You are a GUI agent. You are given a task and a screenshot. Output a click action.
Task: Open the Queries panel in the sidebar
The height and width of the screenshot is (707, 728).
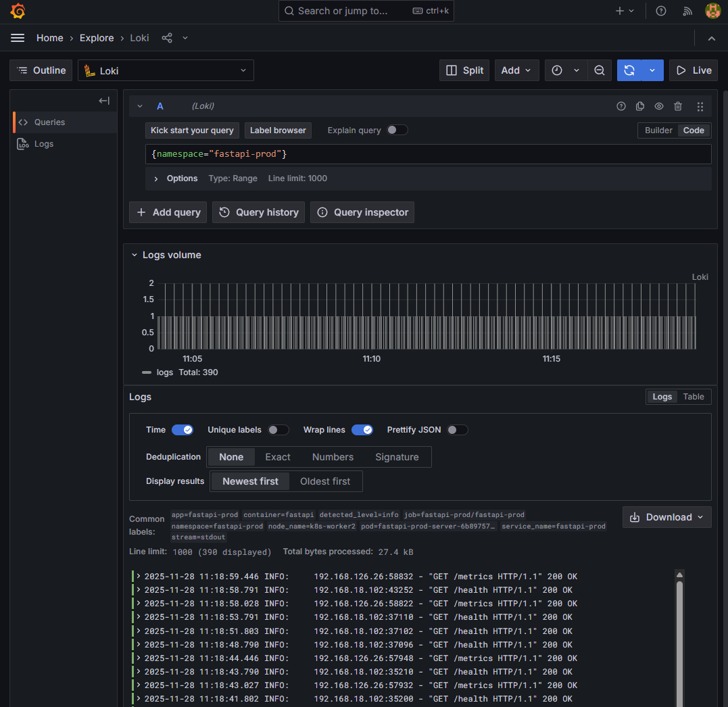click(x=49, y=122)
